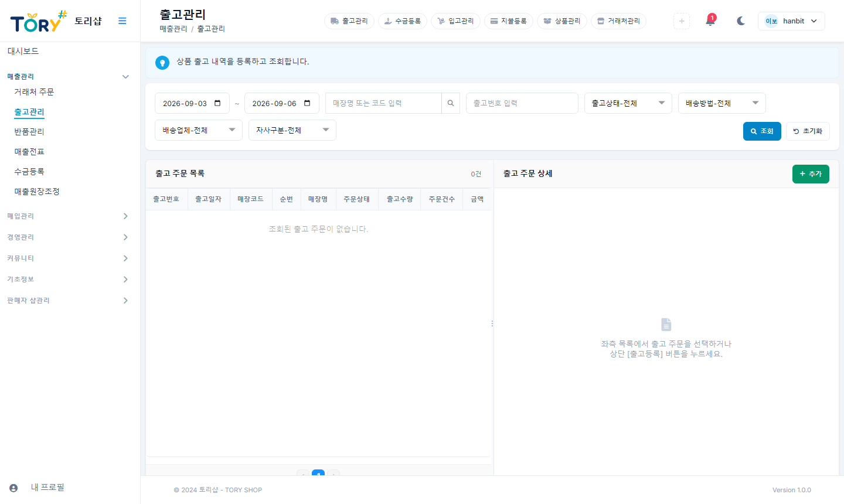
Task: Focus the 매장명 또는 코드 입력 field
Action: (x=383, y=103)
